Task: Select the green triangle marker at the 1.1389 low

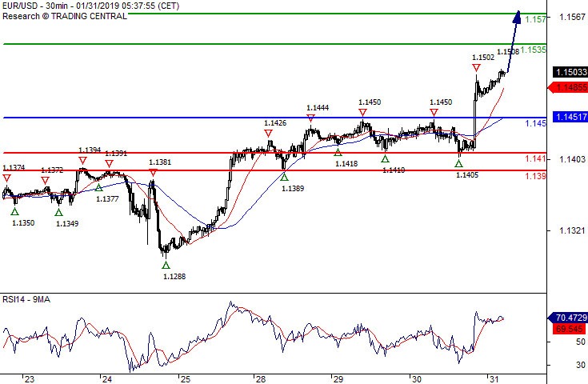Action: tap(284, 177)
